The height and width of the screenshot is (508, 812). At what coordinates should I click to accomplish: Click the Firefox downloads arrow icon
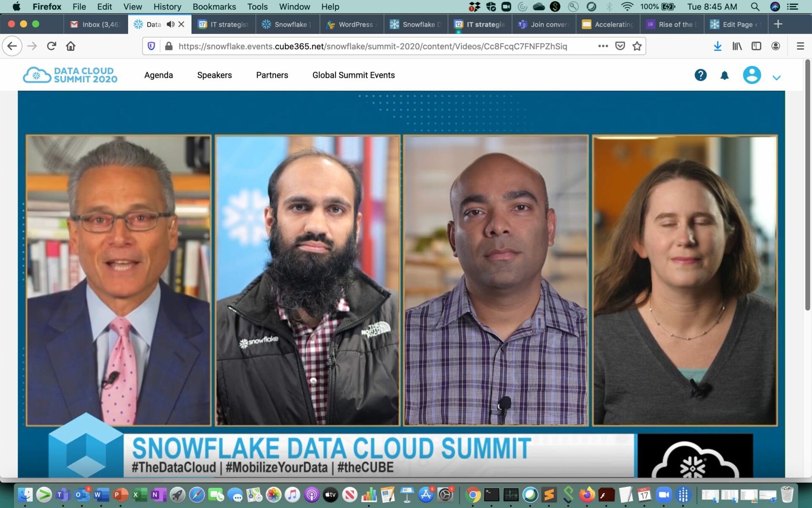[717, 46]
